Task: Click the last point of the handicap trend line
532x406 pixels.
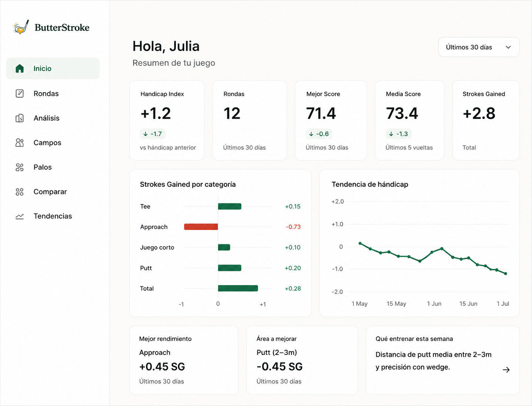Action: (506, 274)
